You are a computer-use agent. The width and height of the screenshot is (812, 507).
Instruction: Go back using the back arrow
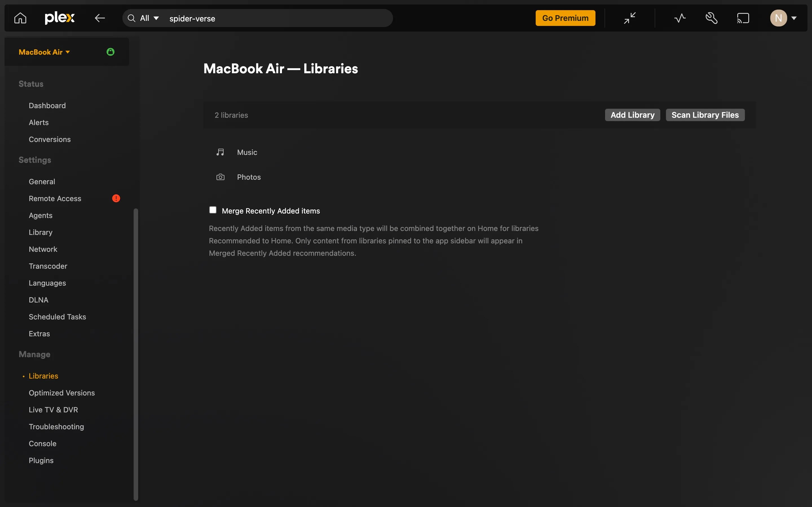pos(99,18)
